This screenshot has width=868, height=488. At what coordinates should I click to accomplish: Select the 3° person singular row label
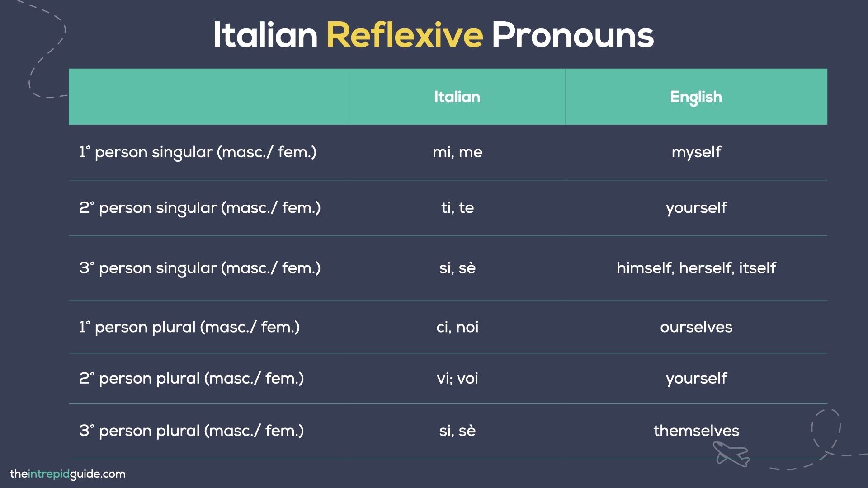(200, 268)
